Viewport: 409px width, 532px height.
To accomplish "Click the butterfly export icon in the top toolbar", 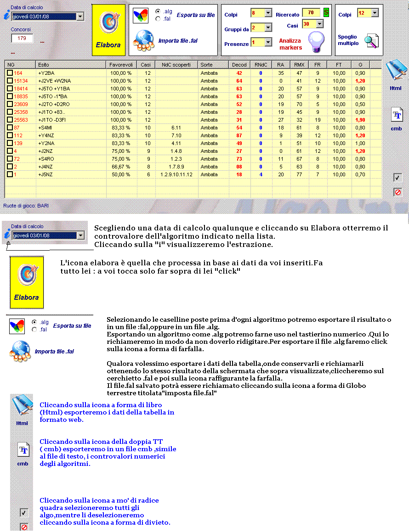I will click(x=140, y=15).
